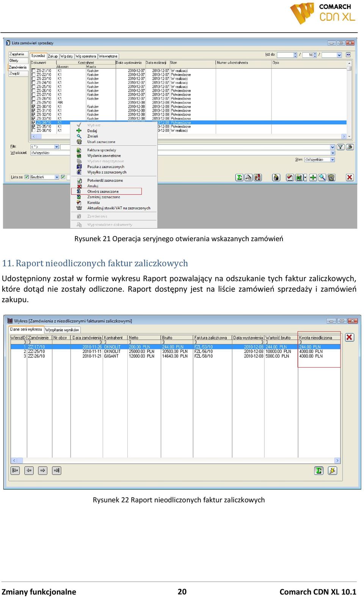Click the sigma sum icon in chart window
Screen dimensions: 364x597
(319, 471)
